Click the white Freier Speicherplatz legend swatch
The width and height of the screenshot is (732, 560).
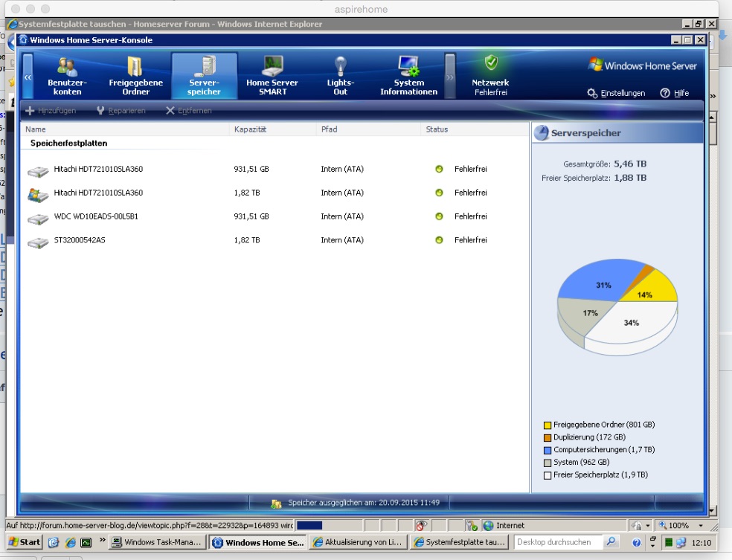tap(547, 475)
